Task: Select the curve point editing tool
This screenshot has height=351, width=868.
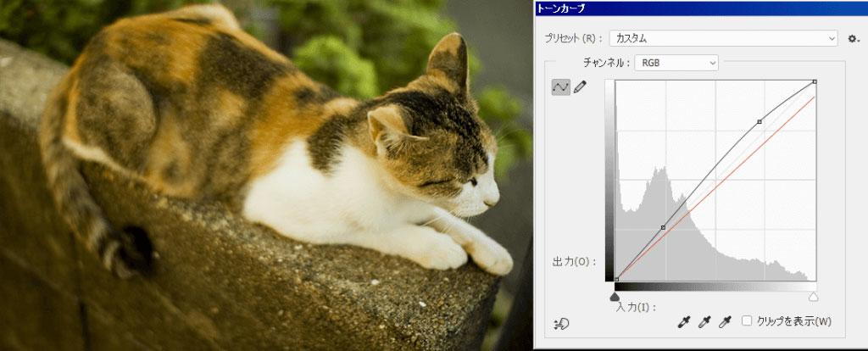Action: [560, 87]
